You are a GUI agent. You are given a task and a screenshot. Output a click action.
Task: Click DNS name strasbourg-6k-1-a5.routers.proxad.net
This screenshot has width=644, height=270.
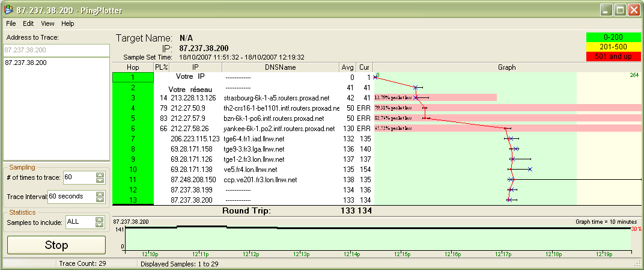point(276,98)
